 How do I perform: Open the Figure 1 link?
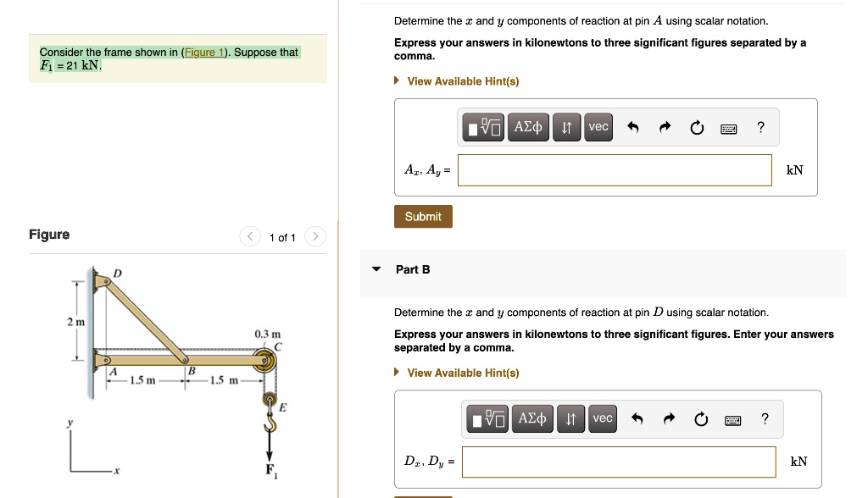tap(203, 52)
